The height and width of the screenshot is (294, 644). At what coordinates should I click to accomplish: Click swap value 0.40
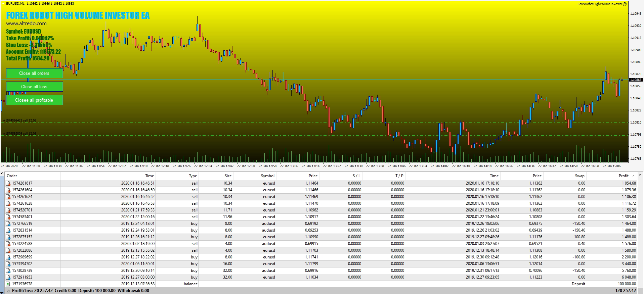coord(582,244)
